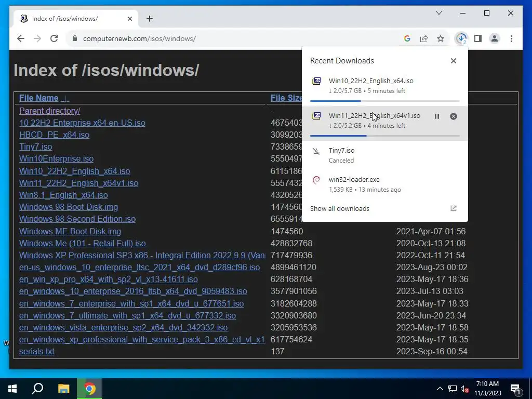Open the Windows Start menu

12,389
